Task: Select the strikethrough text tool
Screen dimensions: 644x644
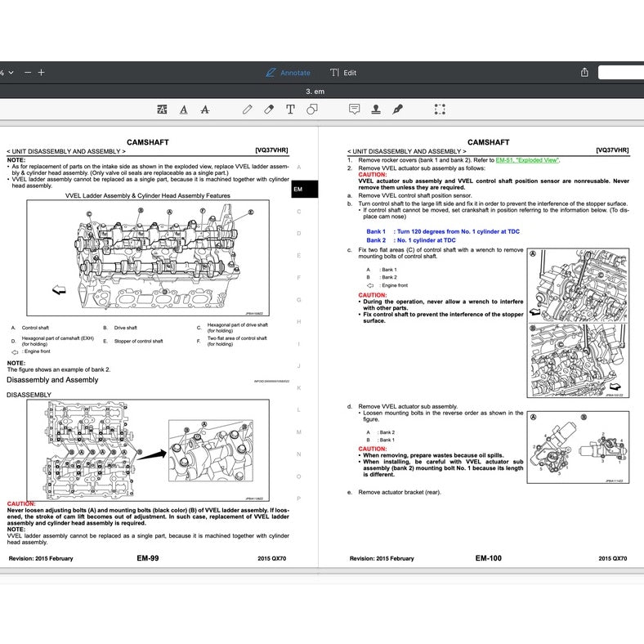Action: 205,110
